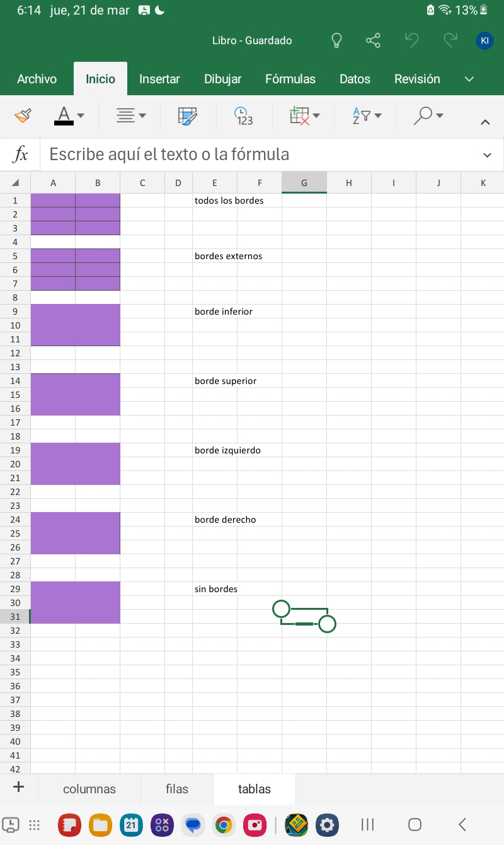Click the fx function icon
The width and height of the screenshot is (504, 845).
click(21, 154)
